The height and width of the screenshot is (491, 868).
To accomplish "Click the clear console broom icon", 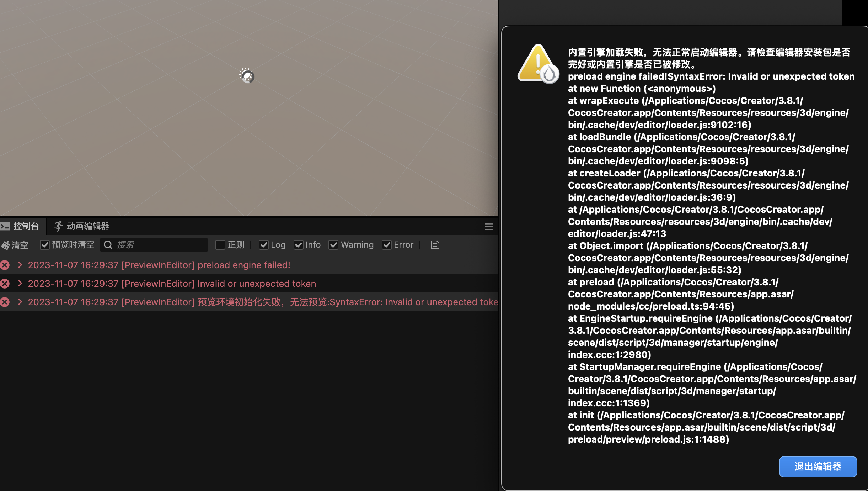I will [x=6, y=245].
